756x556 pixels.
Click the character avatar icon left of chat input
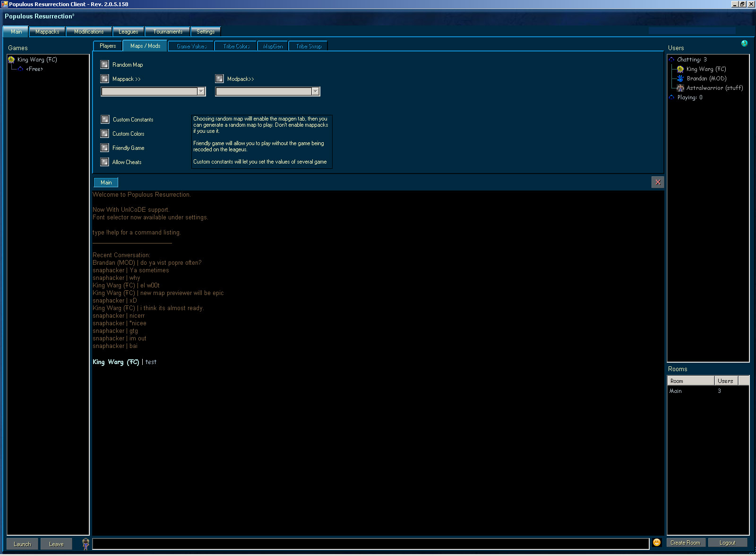point(86,544)
